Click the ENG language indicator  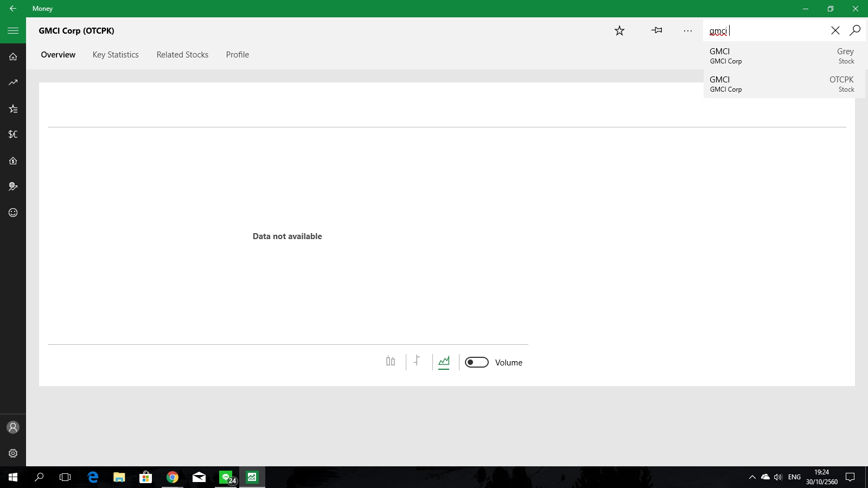[794, 477]
